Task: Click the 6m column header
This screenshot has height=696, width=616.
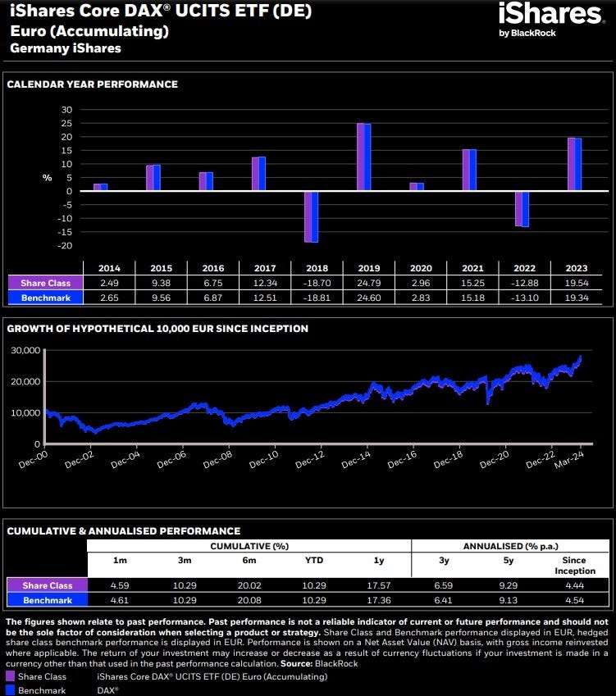Action: pos(249,560)
